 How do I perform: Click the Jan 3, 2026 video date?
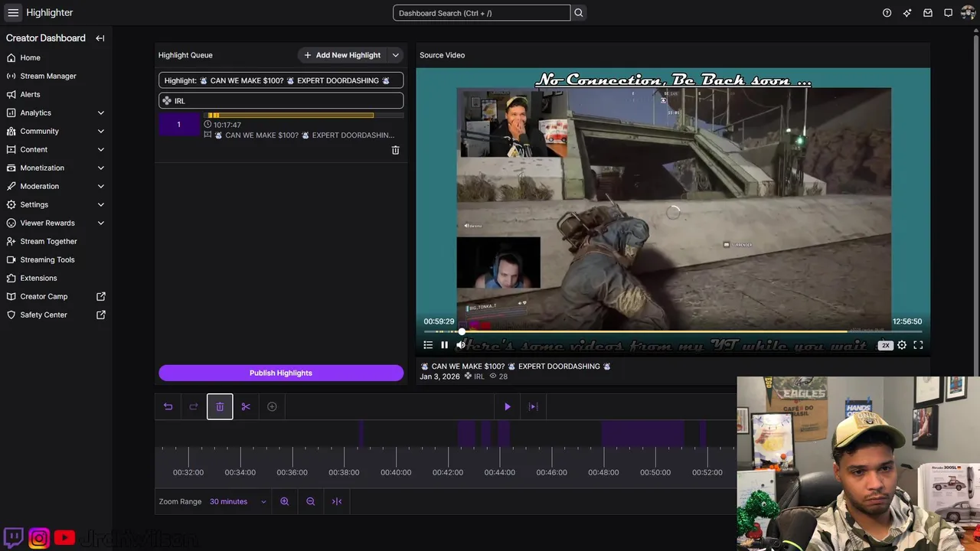pyautogui.click(x=440, y=377)
